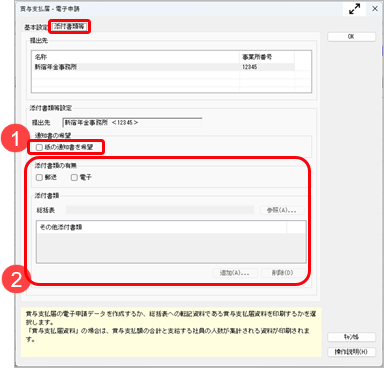Click the expand window arrows icon
The height and width of the screenshot is (368, 384).
point(355,9)
